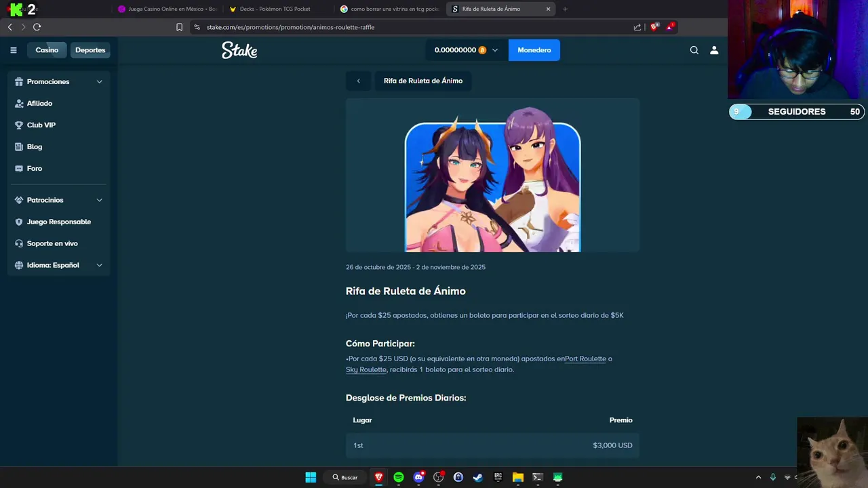
Task: Click the Desglose de Premios Diarios heading
Action: [406, 398]
